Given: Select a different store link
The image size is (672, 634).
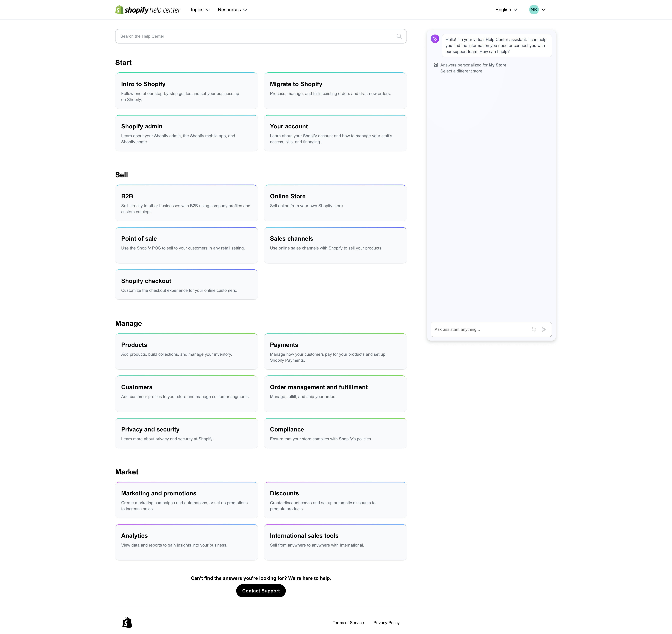Looking at the screenshot, I should click(461, 71).
